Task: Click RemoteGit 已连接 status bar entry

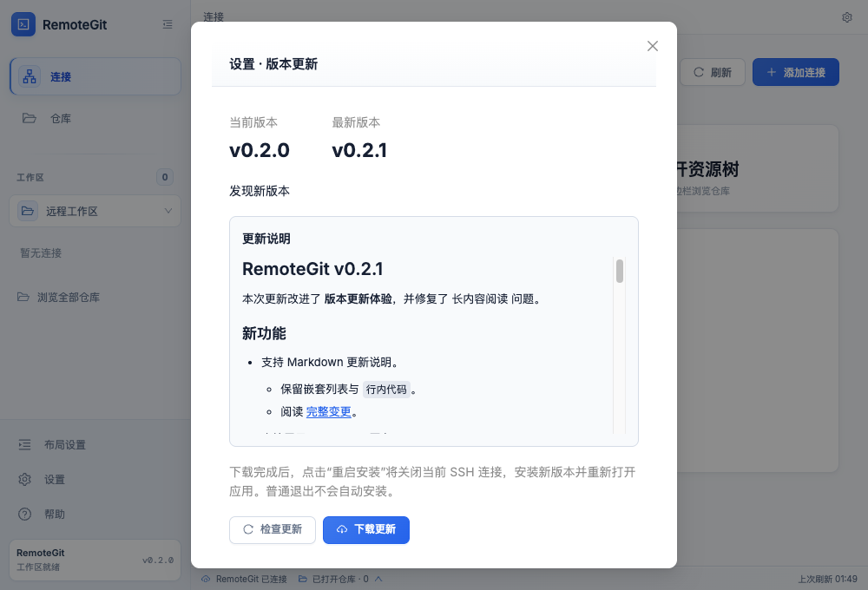Action: click(244, 579)
